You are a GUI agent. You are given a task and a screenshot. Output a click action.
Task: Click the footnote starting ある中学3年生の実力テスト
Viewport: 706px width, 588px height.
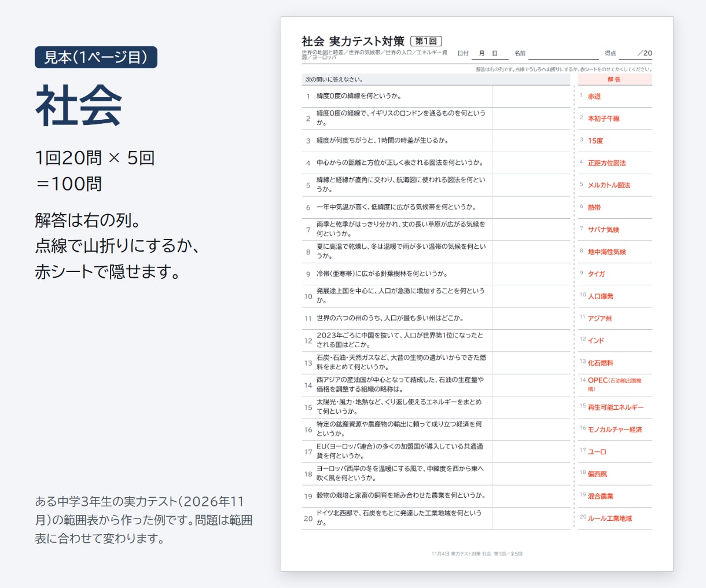[144, 520]
